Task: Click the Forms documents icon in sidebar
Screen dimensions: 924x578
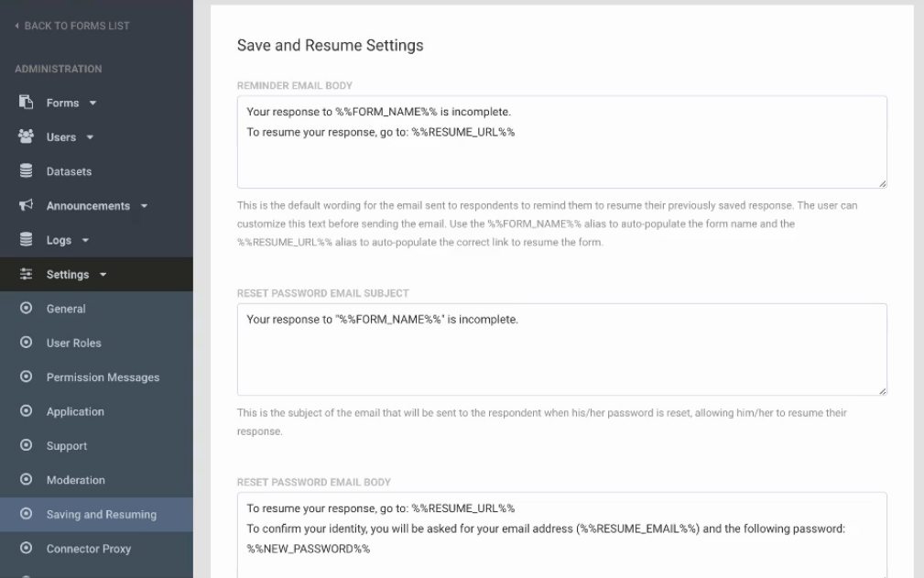Action: click(26, 103)
